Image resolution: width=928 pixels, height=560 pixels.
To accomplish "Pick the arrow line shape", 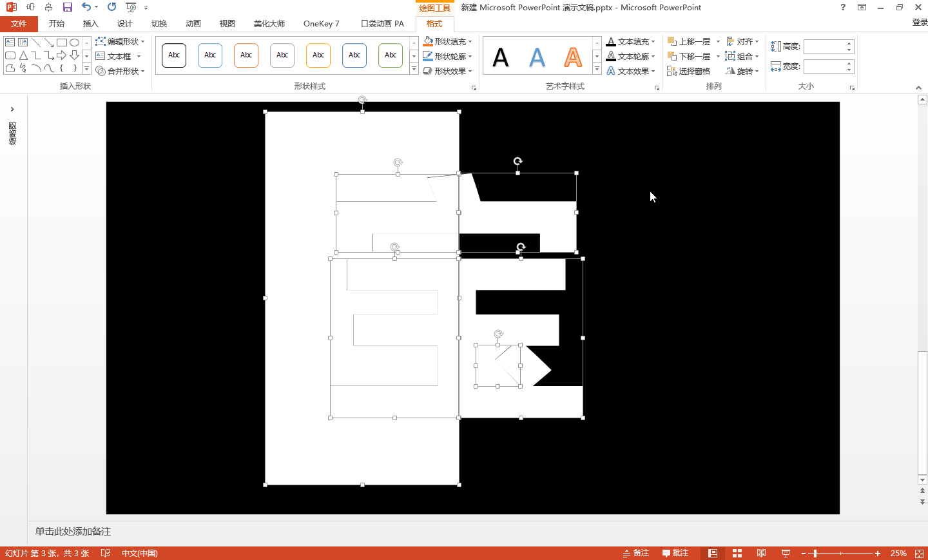I will pos(49,43).
